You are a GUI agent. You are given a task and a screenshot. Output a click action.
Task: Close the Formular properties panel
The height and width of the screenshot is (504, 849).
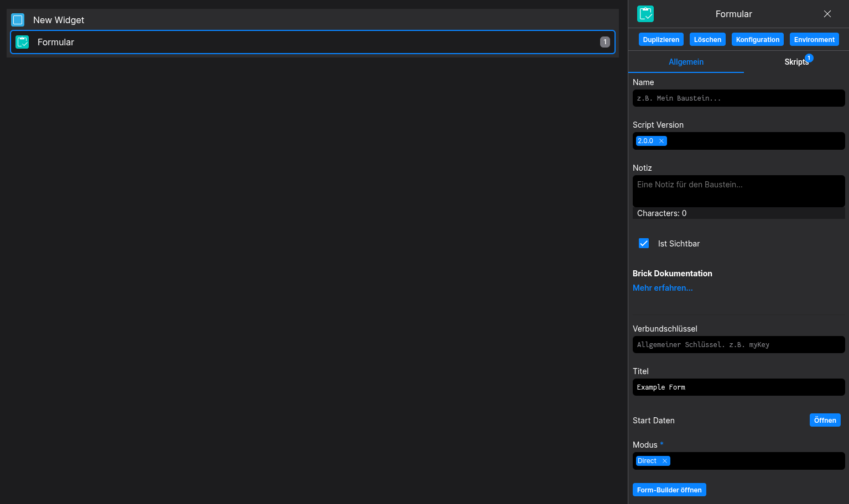(827, 14)
